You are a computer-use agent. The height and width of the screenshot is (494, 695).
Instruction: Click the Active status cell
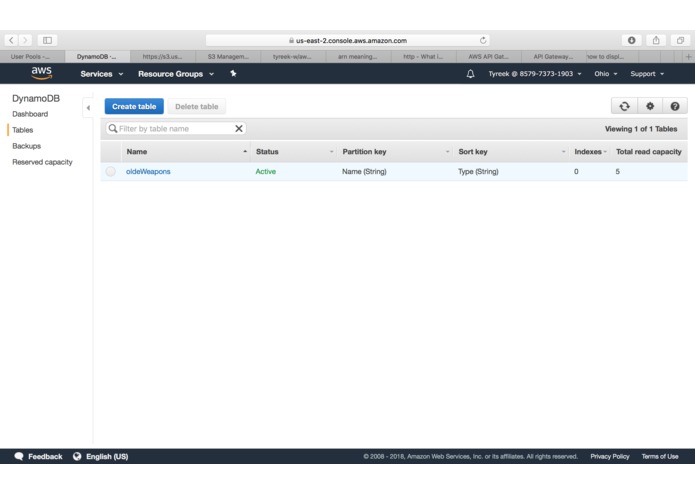[x=266, y=171]
